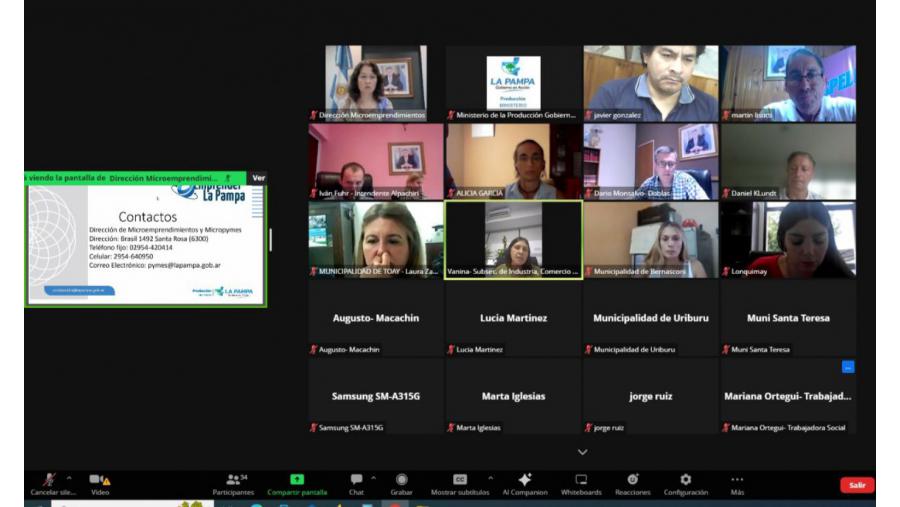Click the Contactos heading on the slide
The height and width of the screenshot is (507, 900).
click(x=148, y=217)
